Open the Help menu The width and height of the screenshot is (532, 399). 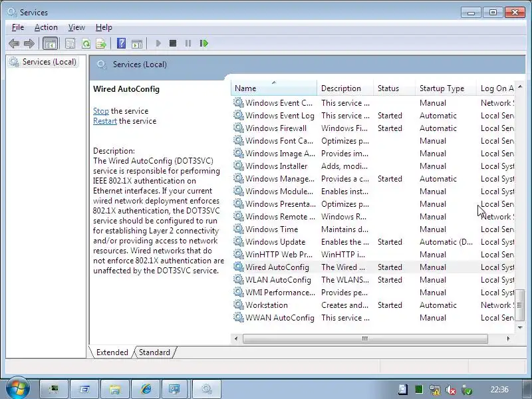tap(104, 27)
